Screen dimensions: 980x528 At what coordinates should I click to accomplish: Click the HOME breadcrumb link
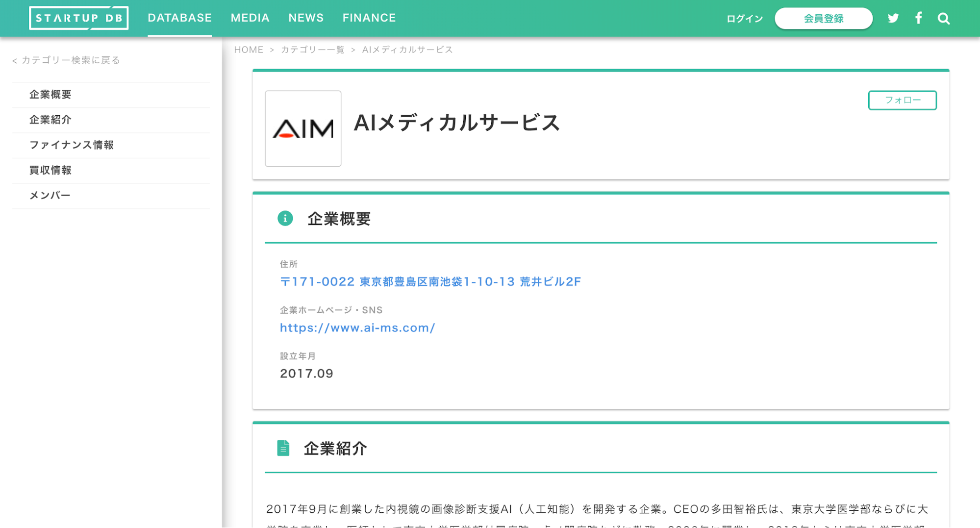tap(249, 50)
